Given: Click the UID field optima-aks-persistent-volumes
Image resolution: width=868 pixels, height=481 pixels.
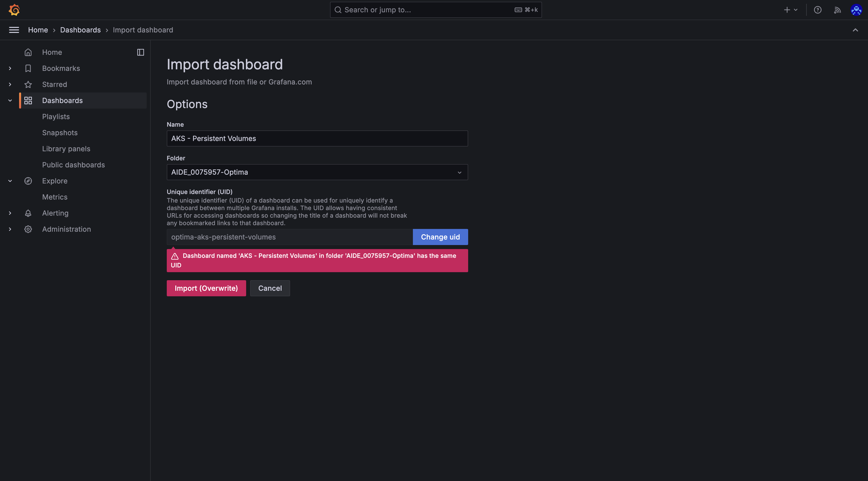Looking at the screenshot, I should point(289,237).
